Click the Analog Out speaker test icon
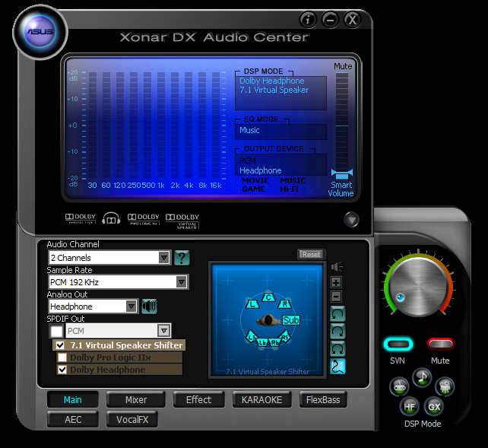488x448 pixels. click(x=149, y=307)
